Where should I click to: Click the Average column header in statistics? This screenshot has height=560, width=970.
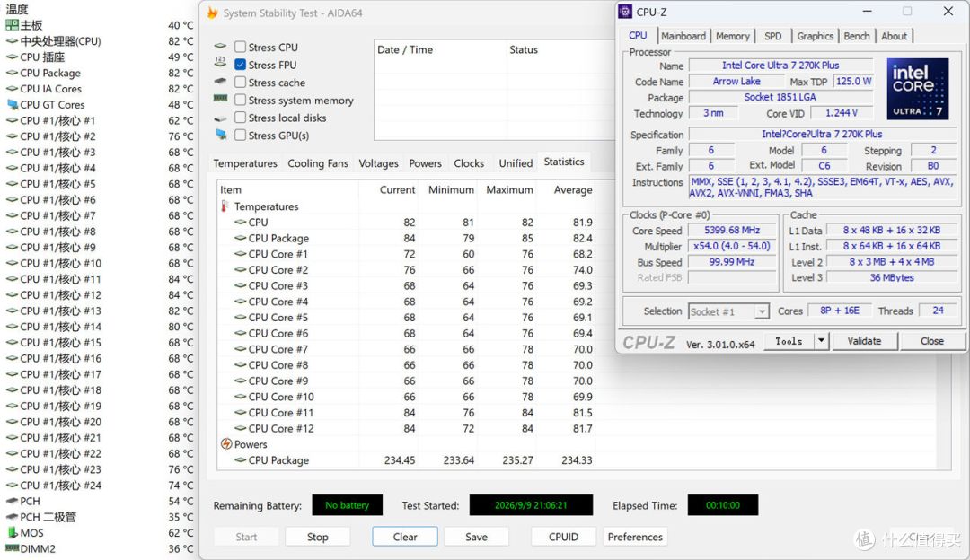(573, 189)
